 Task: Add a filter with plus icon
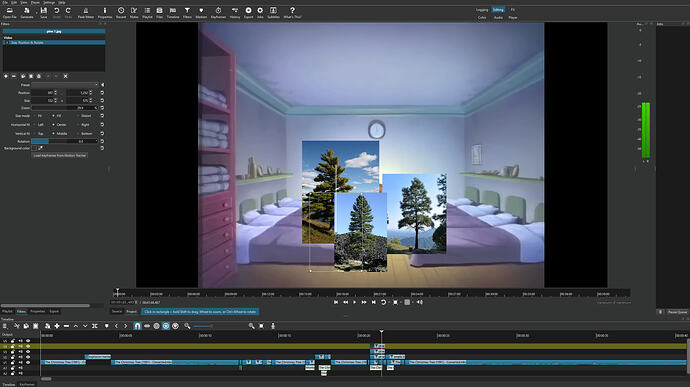click(6, 76)
